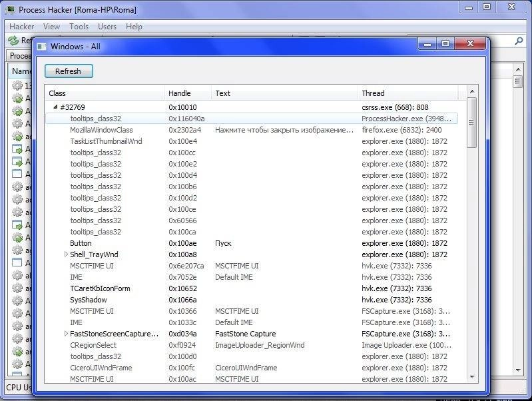Viewport: 532px width, 401px height.
Task: Select tooltips_class32 row with handle 0x100d0
Action: [x=252, y=356]
